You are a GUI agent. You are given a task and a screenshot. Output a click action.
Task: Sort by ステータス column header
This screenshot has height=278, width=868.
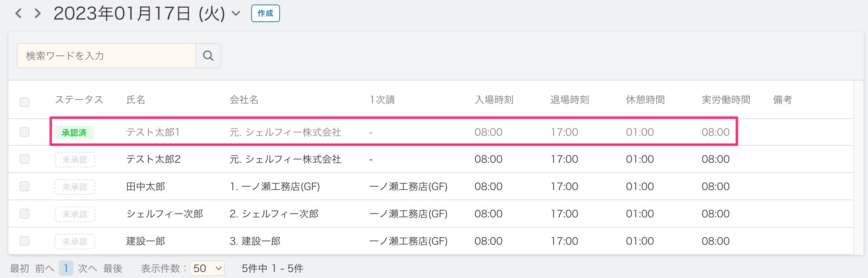click(x=79, y=100)
